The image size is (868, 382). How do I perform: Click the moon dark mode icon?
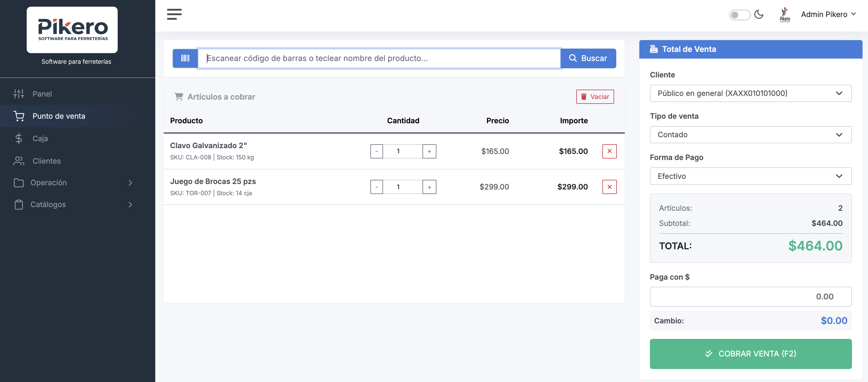tap(759, 15)
